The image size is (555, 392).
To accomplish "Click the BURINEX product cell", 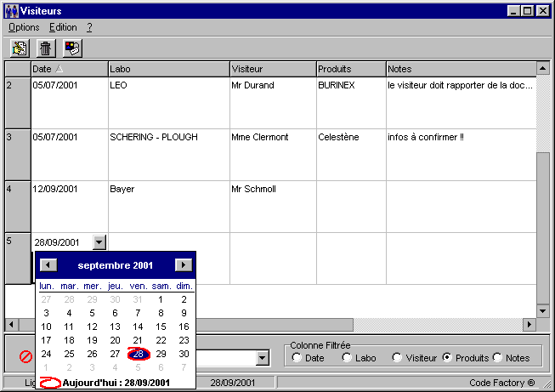I will 352,103.
